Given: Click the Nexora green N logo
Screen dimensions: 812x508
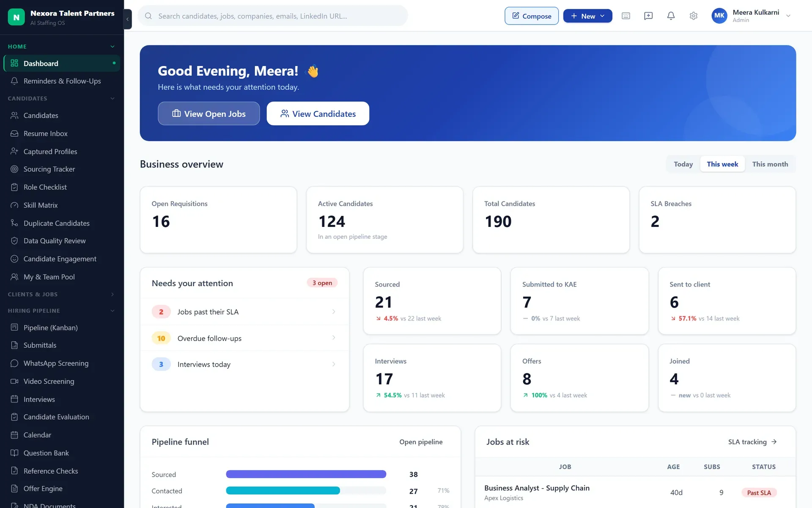Looking at the screenshot, I should click(x=16, y=17).
